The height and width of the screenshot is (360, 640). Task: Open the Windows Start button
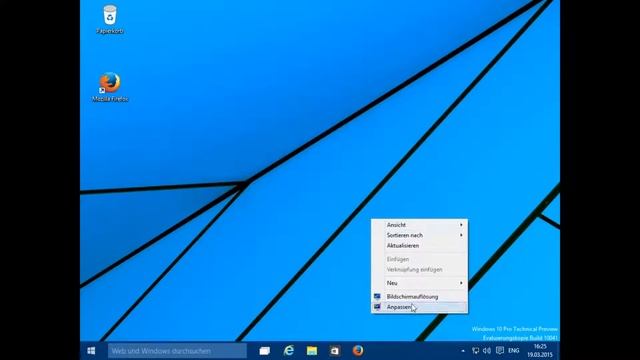click(x=91, y=351)
